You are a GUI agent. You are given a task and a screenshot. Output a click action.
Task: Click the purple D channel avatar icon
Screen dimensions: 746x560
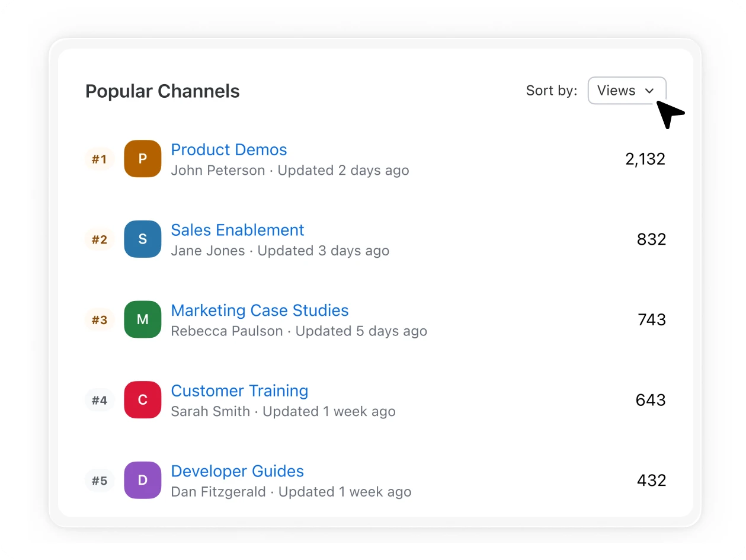pyautogui.click(x=142, y=480)
